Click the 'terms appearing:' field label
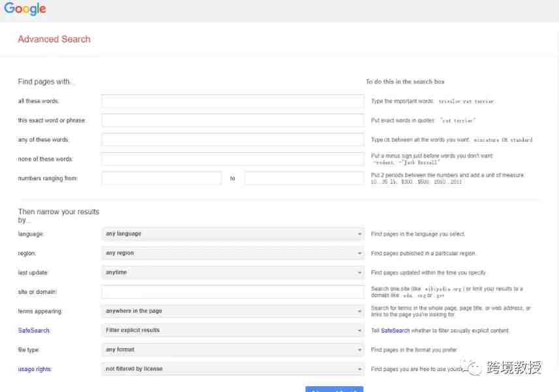Screen dimensions: 559x392 40,312
